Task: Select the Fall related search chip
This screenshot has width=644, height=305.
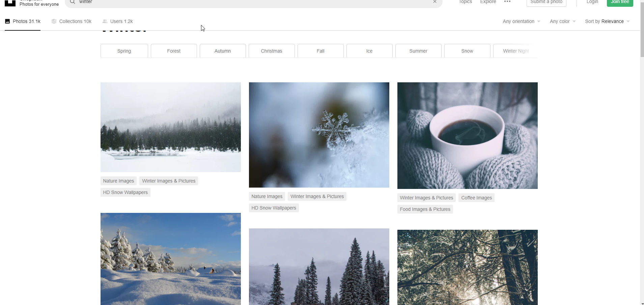Action: [x=320, y=51]
